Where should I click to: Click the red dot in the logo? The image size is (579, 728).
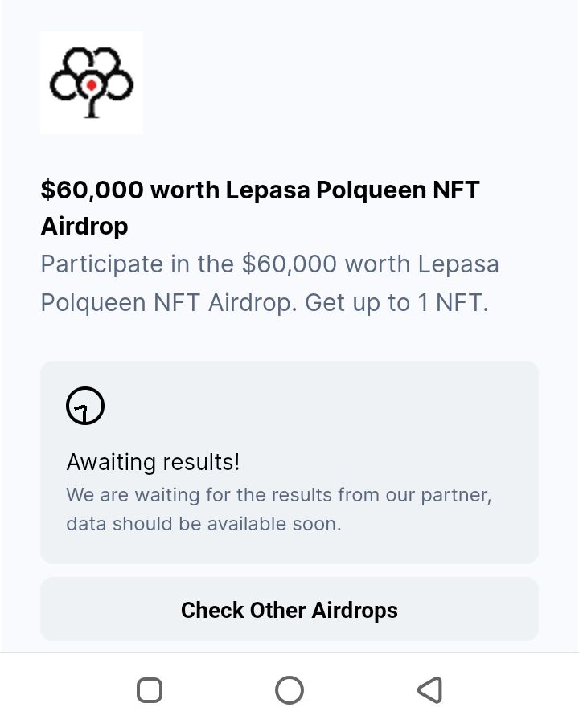(x=92, y=84)
